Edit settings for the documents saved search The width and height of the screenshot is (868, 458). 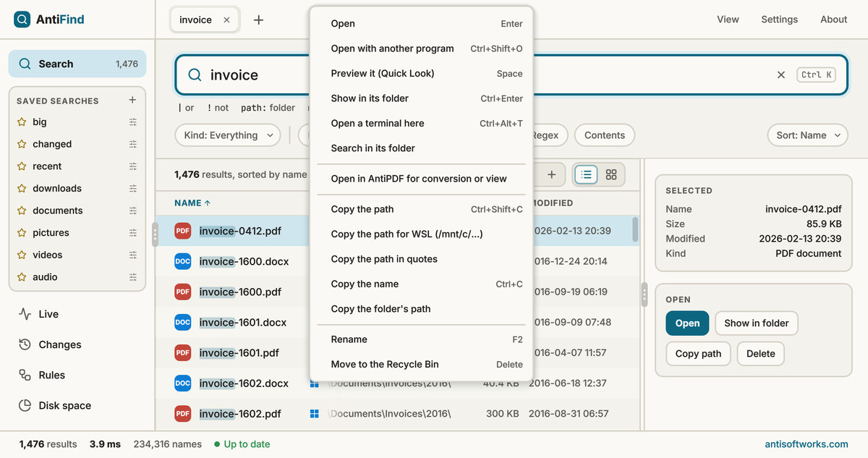pyautogui.click(x=133, y=211)
